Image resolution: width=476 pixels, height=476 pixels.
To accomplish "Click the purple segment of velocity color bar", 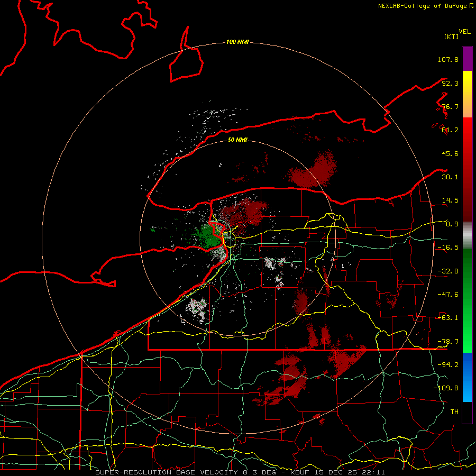I will [467, 59].
